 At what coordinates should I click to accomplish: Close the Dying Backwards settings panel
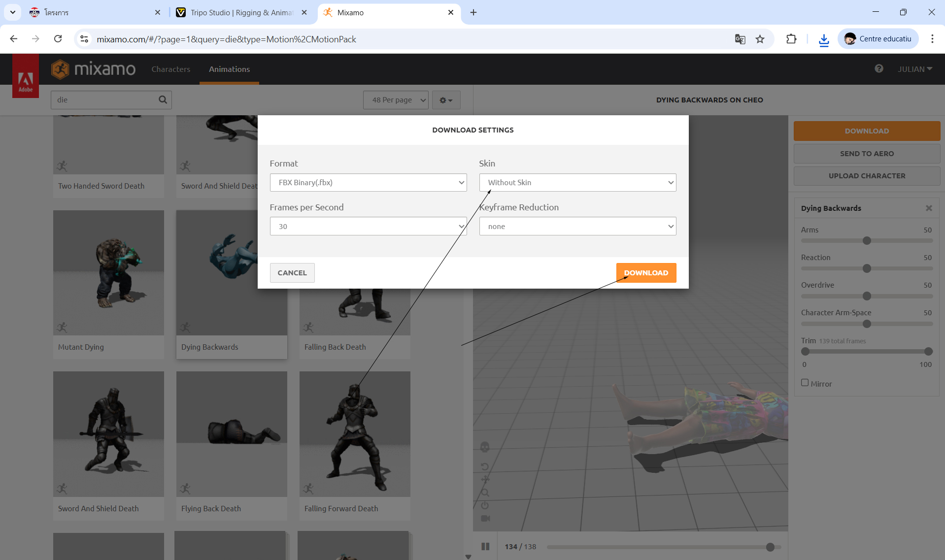pos(929,208)
